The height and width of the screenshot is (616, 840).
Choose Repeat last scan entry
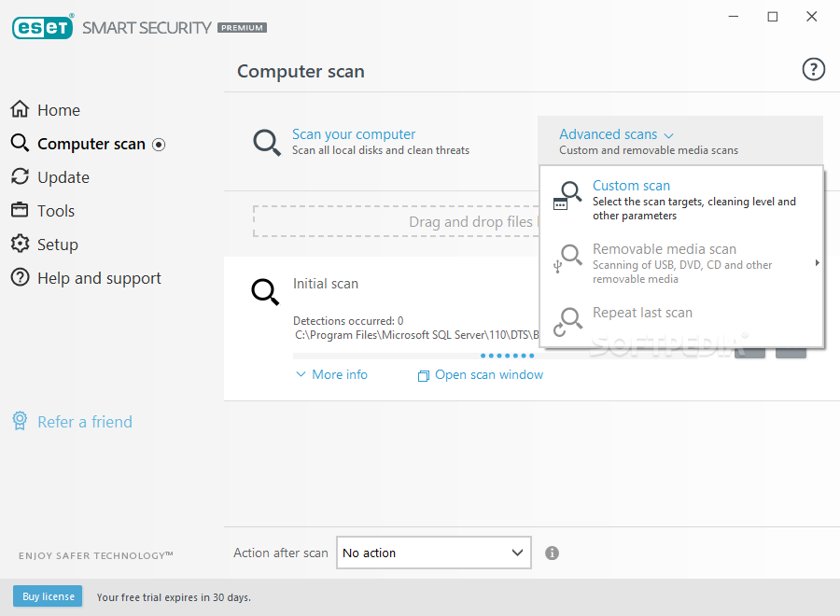(681, 320)
